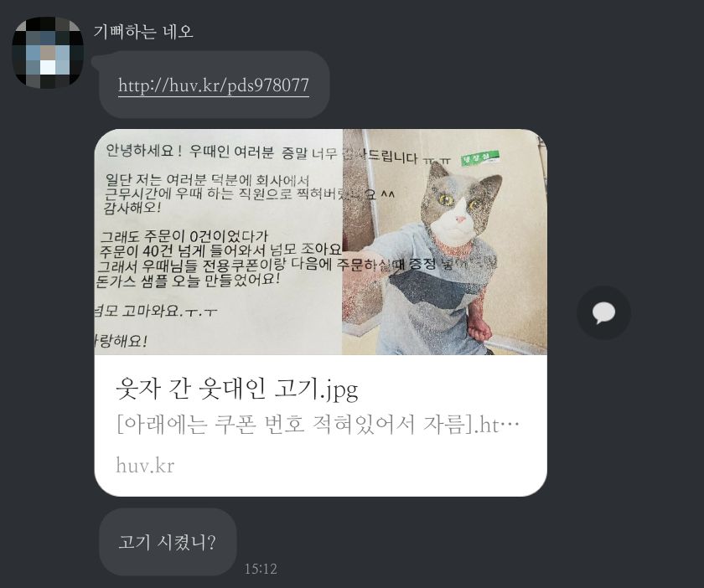
Task: Click the clenched fist in the photo
Action: 479,329
